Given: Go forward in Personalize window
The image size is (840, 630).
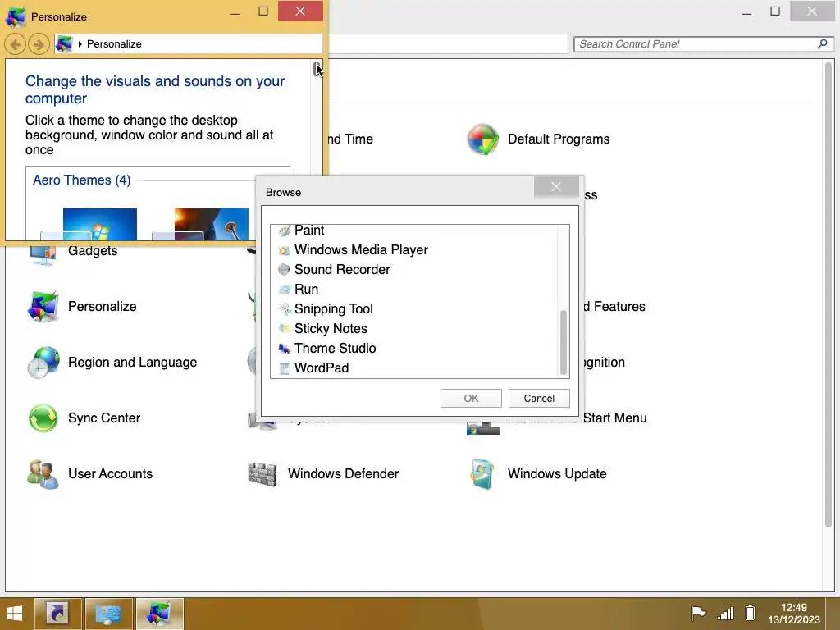Looking at the screenshot, I should tap(39, 44).
